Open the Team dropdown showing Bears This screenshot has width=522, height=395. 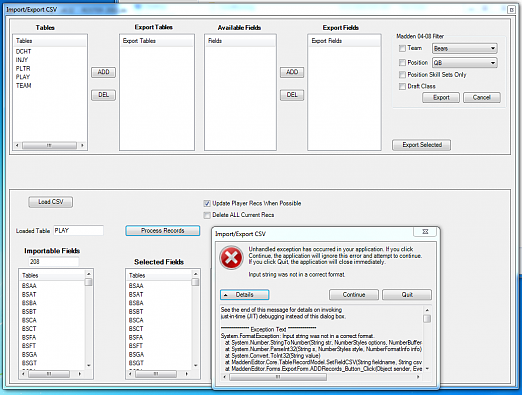coord(465,48)
